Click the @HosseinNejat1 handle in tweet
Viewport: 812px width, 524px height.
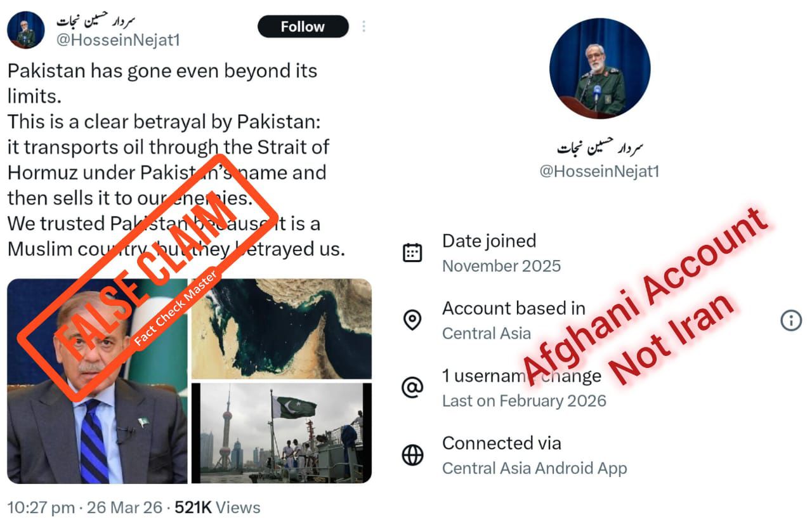click(118, 40)
